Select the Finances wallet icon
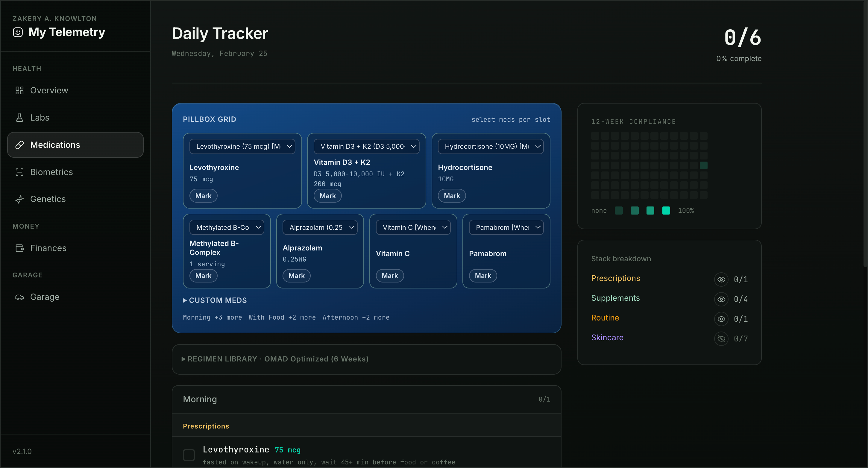The height and width of the screenshot is (468, 868). click(19, 248)
